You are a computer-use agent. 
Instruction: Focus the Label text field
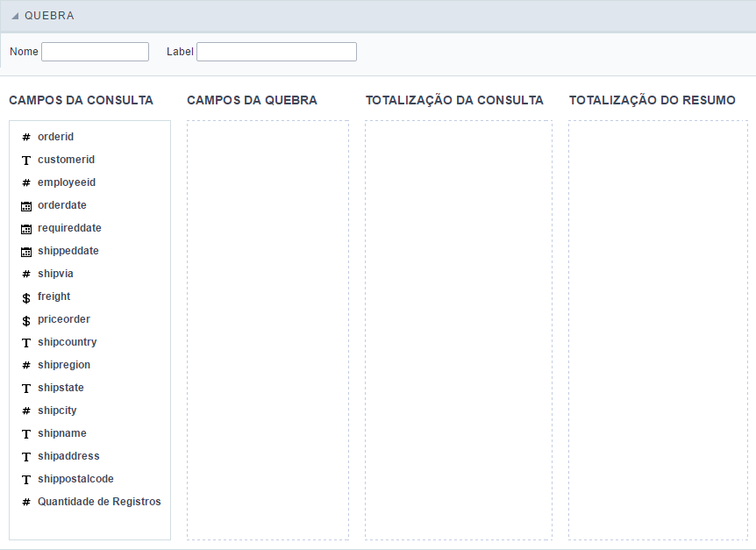(x=277, y=52)
